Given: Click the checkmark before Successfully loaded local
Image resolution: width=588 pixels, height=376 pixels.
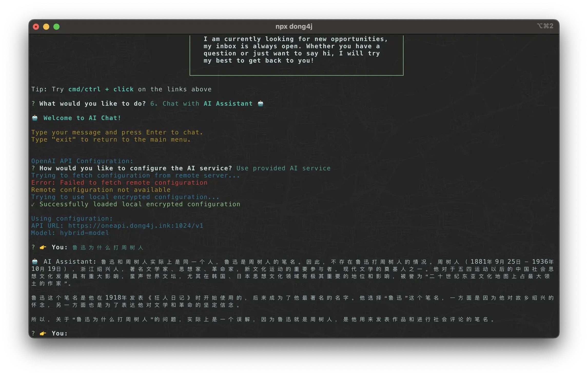Looking at the screenshot, I should point(33,204).
